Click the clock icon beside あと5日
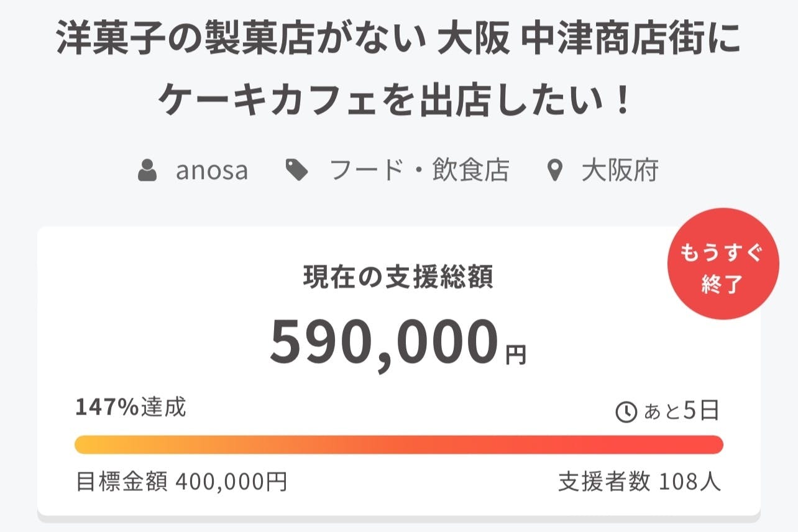The height and width of the screenshot is (532, 798). [x=626, y=411]
